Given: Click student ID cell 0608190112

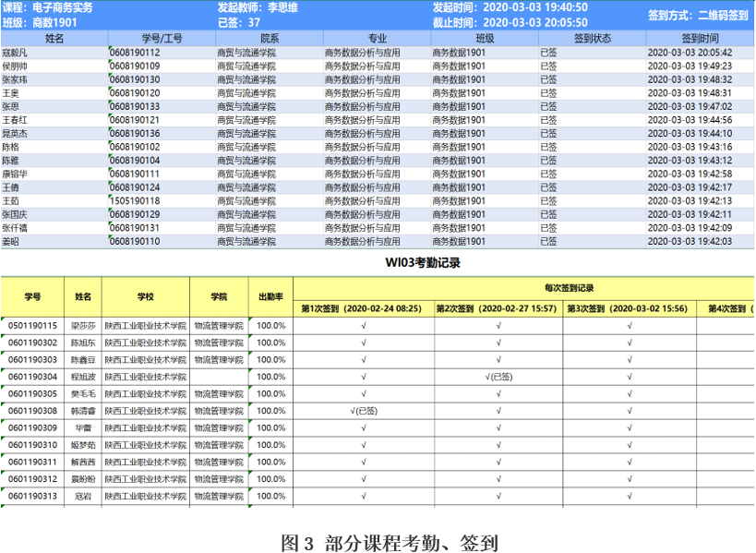Looking at the screenshot, I should click(135, 53).
